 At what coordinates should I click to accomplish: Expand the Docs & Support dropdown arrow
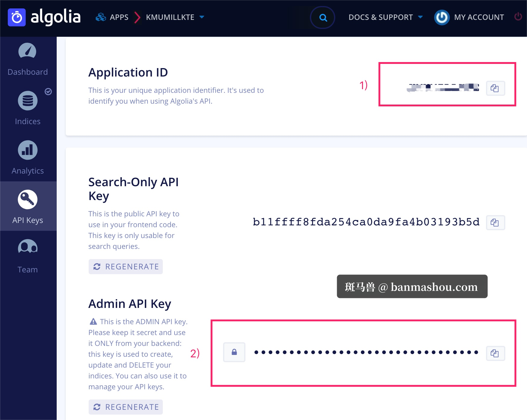point(420,17)
